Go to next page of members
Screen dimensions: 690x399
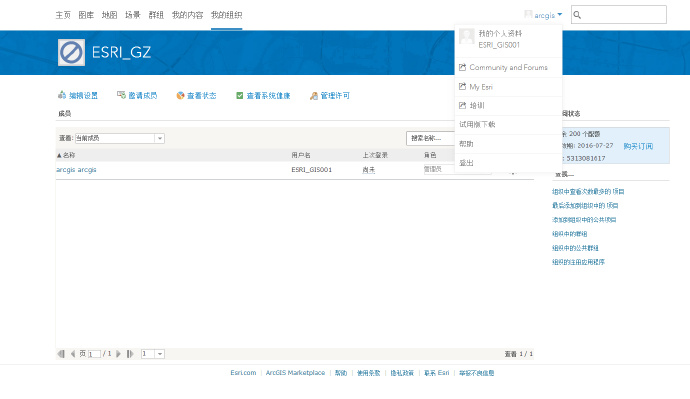[x=118, y=354]
